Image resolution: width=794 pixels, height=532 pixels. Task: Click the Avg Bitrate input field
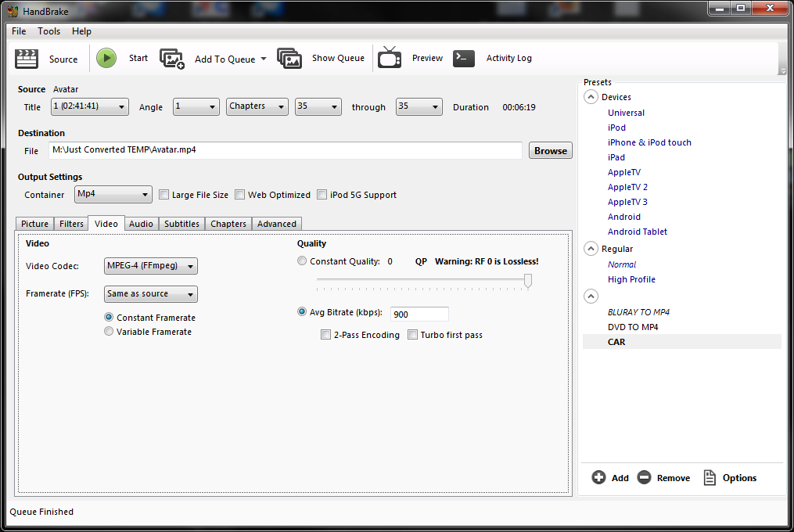pos(419,315)
